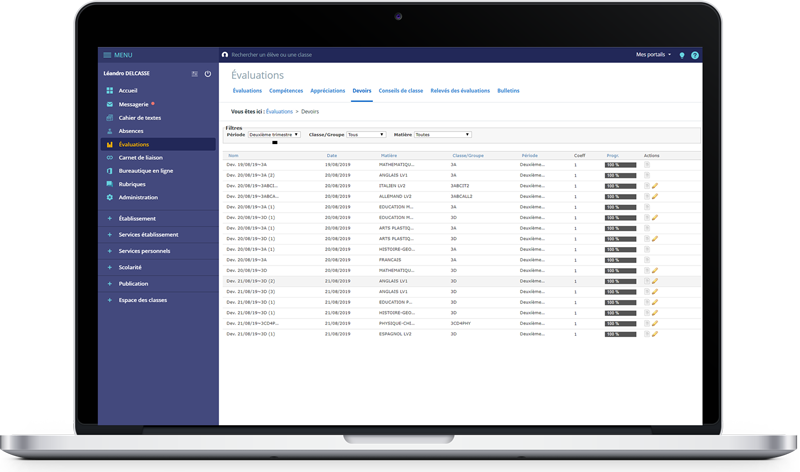Click the power logout icon beside Léandro DELCASSE

click(x=208, y=74)
